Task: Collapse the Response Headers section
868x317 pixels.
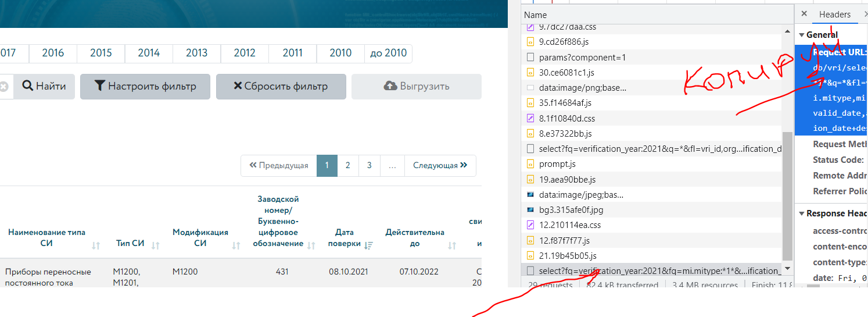Action: click(802, 213)
